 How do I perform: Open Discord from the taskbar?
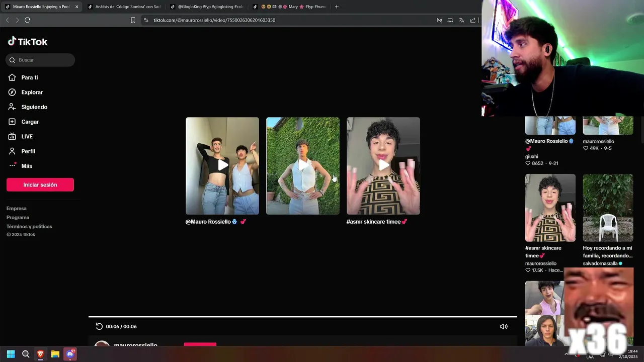point(70,354)
